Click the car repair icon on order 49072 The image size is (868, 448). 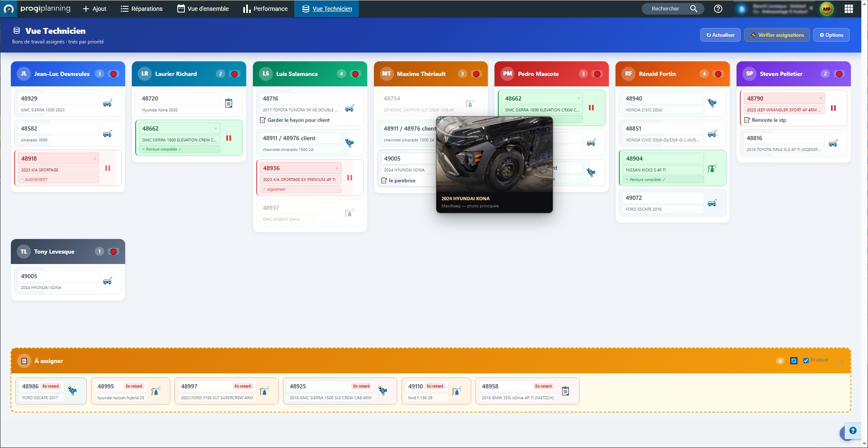pyautogui.click(x=712, y=203)
